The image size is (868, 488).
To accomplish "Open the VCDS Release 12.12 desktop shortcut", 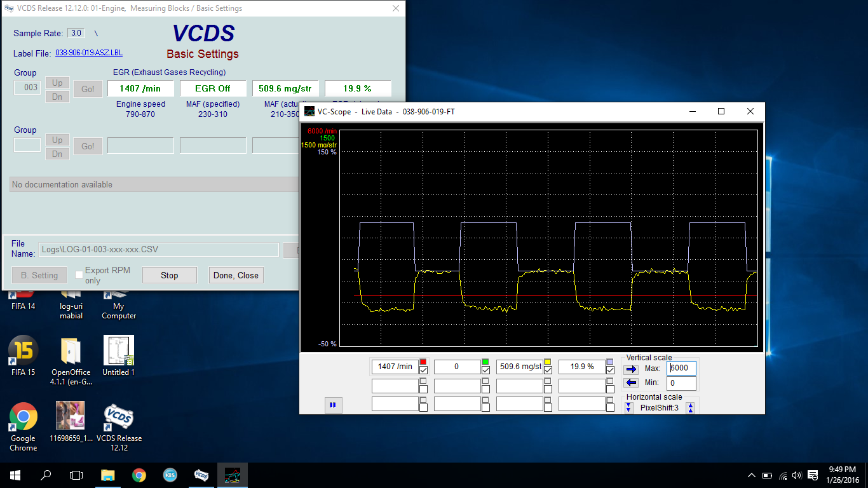I will tap(119, 426).
